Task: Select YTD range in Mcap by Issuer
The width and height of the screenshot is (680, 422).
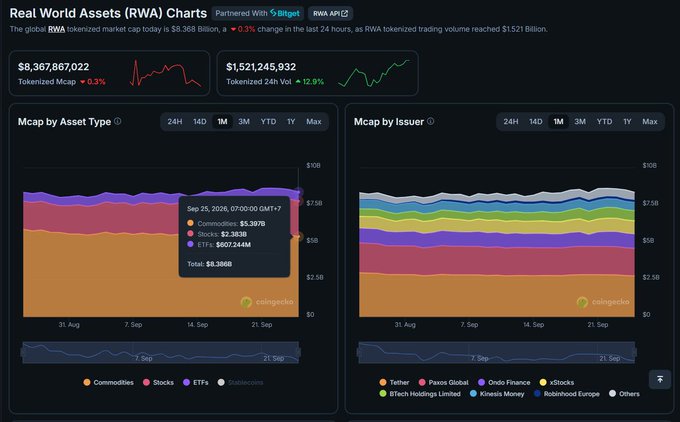Action: coord(604,122)
